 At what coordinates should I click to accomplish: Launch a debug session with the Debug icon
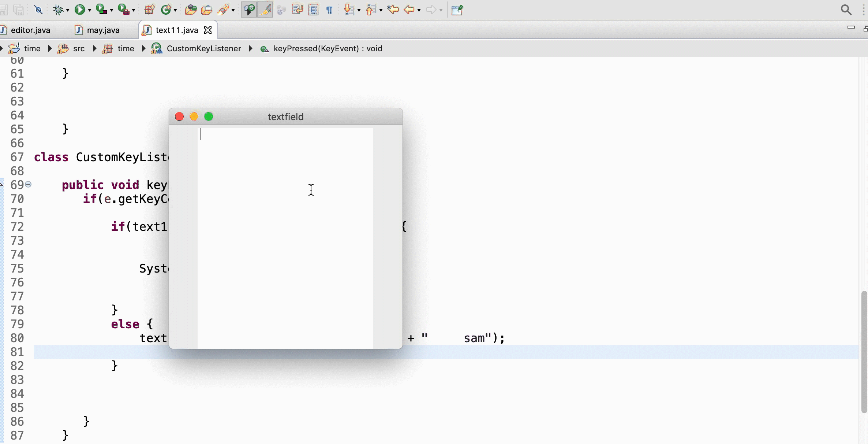click(58, 10)
